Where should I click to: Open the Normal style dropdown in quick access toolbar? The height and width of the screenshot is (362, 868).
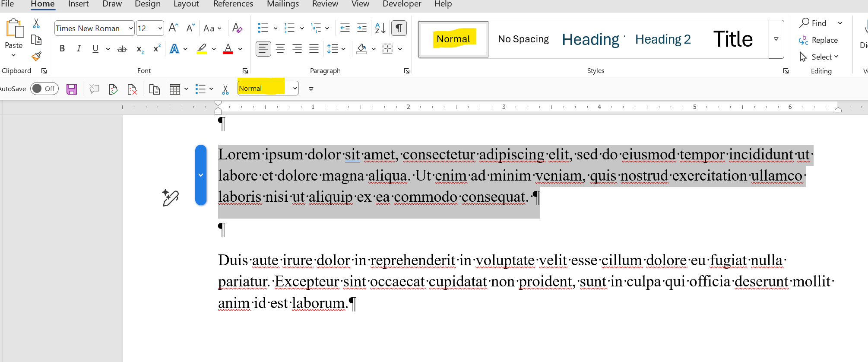(295, 89)
